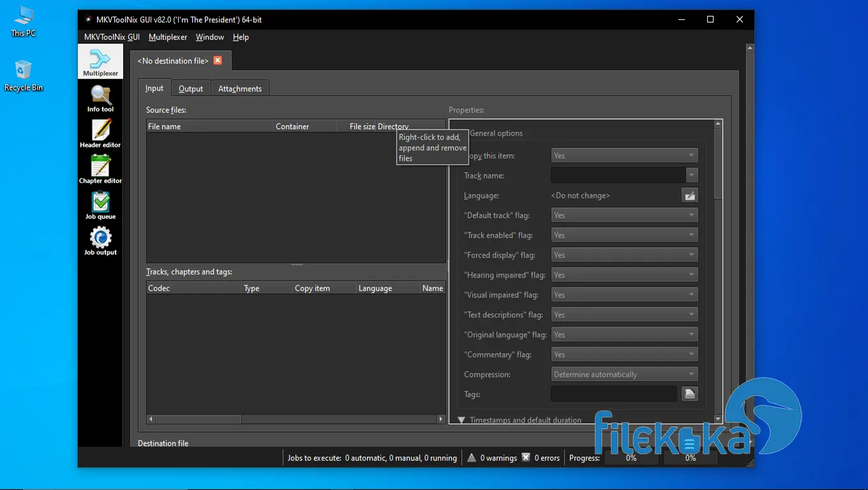Click the Jobs to execute status text
This screenshot has width=868, height=490.
[x=372, y=458]
